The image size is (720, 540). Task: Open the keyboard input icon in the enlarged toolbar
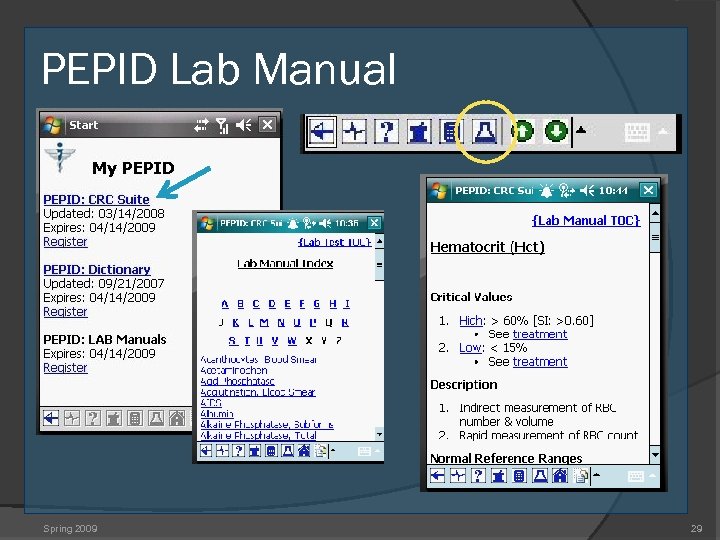pyautogui.click(x=637, y=132)
